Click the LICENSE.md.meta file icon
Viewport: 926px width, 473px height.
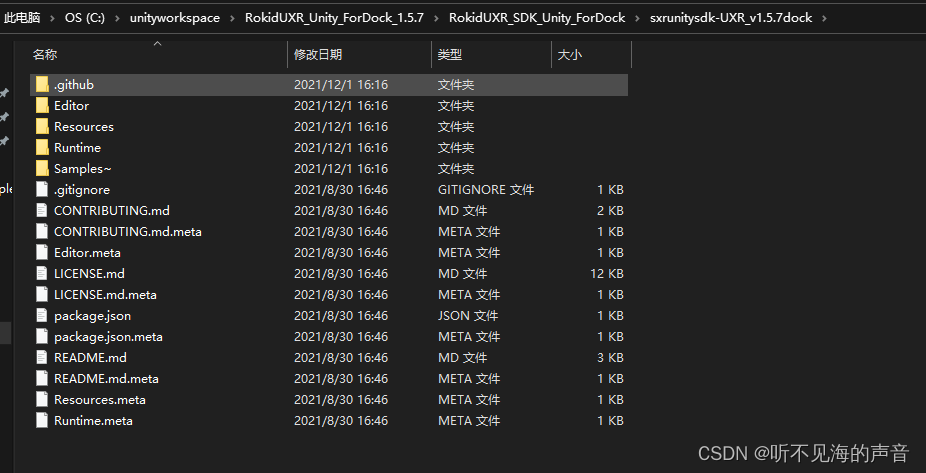(x=41, y=294)
